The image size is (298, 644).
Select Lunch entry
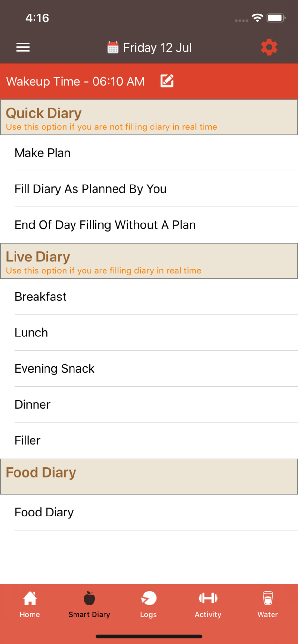[149, 333]
